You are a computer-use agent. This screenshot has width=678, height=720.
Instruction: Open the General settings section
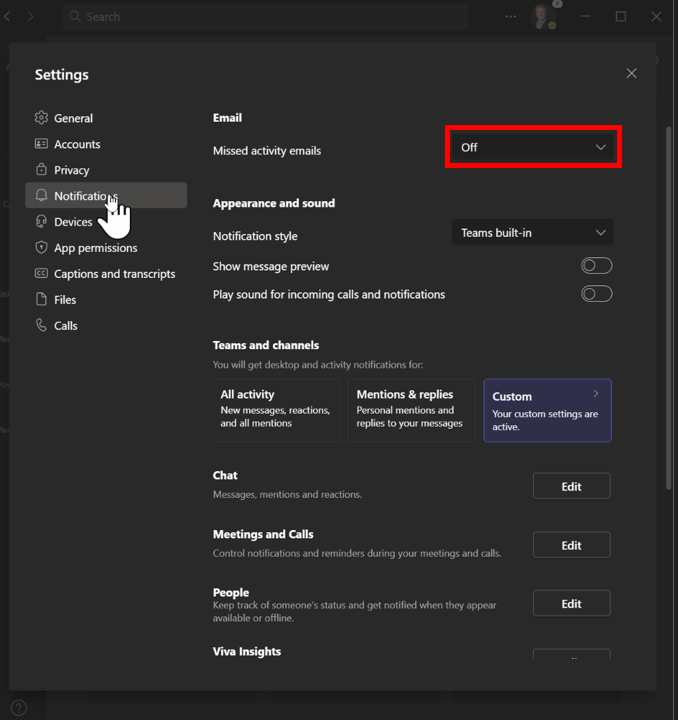click(x=106, y=118)
